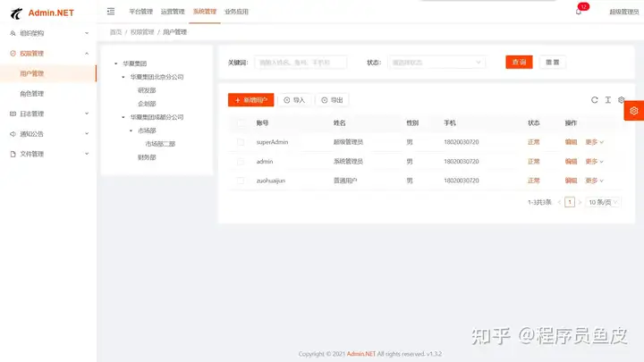This screenshot has width=644, height=362.
Task: Expand the 日志管理 menu chevron
Action: click(x=87, y=114)
